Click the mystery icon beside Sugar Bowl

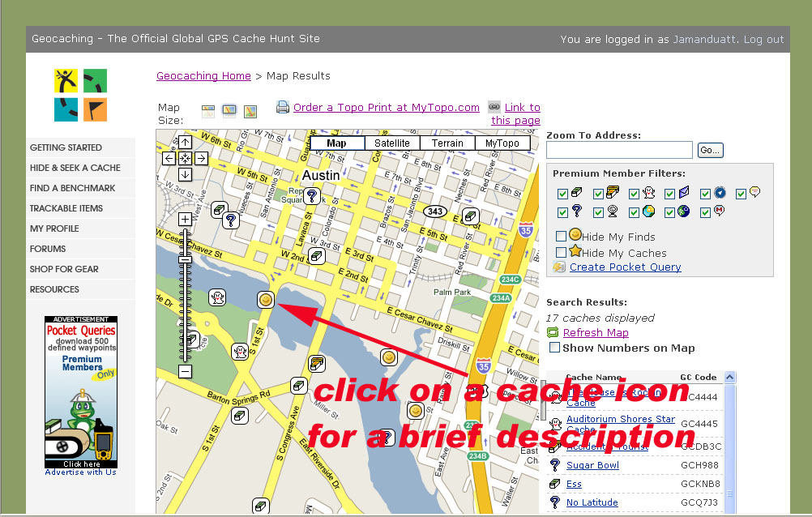coord(555,464)
